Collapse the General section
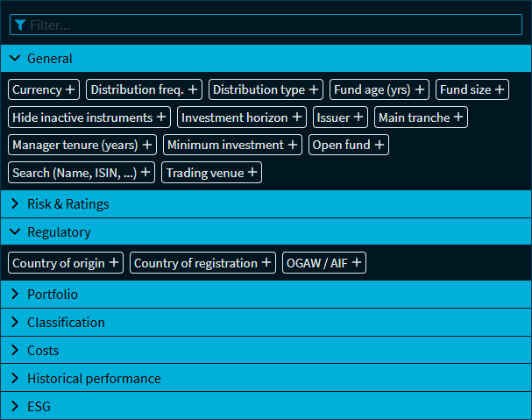Viewport: 532px width, 420px height. click(15, 59)
